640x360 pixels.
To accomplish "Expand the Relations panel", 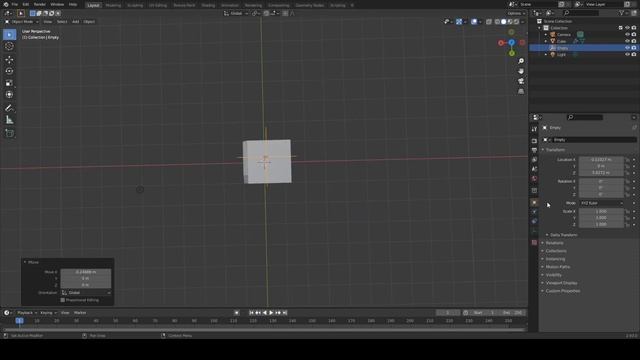I will click(553, 243).
